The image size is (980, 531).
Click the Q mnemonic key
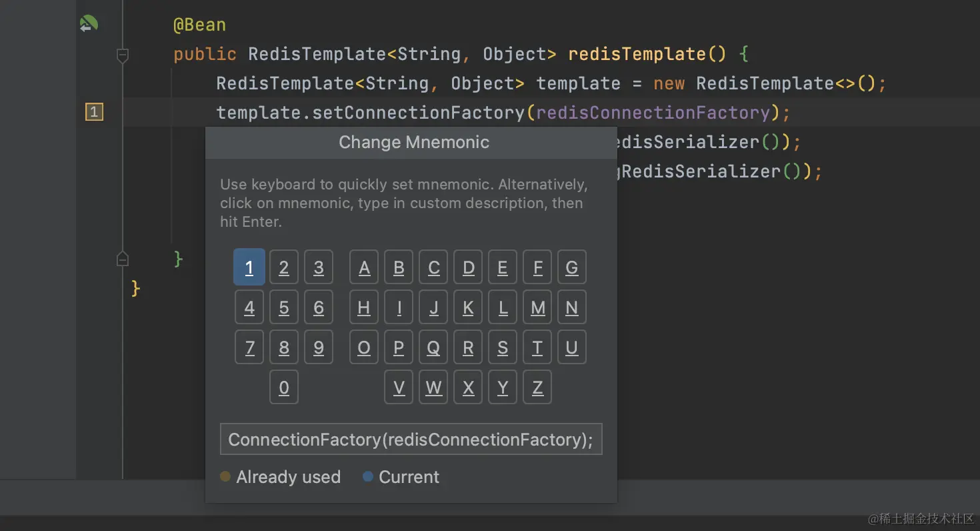(433, 347)
